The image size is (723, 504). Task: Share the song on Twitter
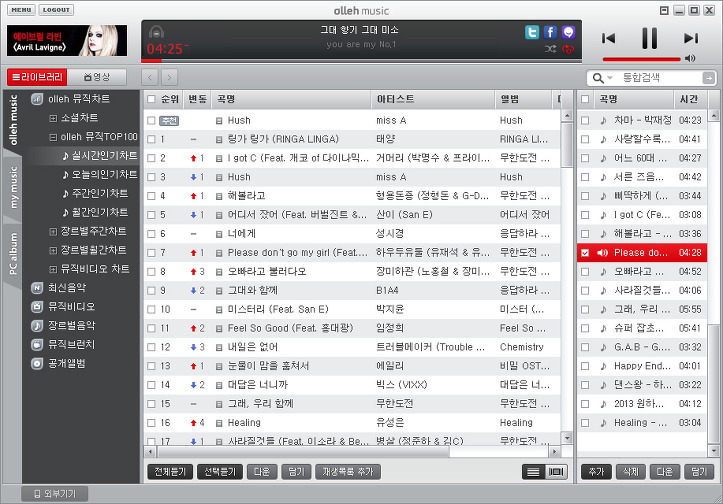click(532, 32)
